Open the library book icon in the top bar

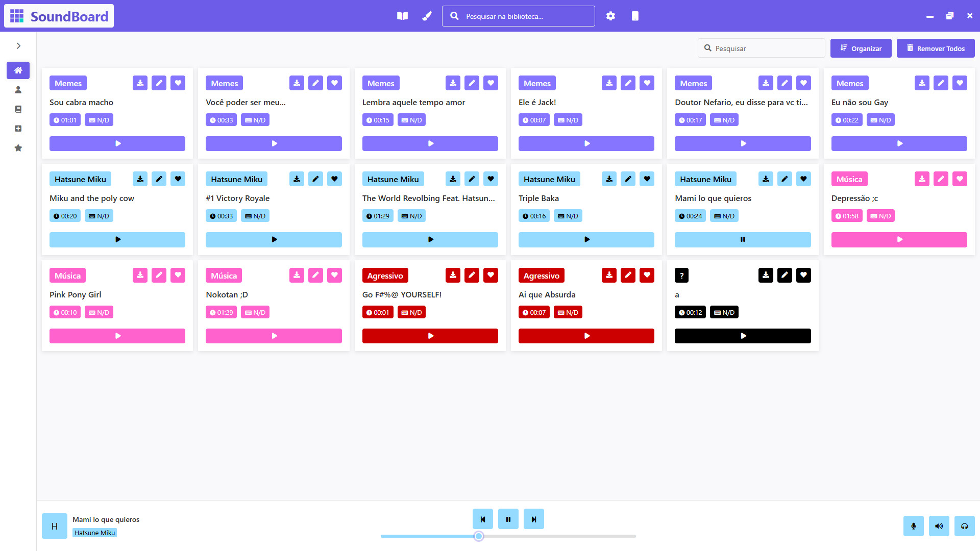pos(402,16)
